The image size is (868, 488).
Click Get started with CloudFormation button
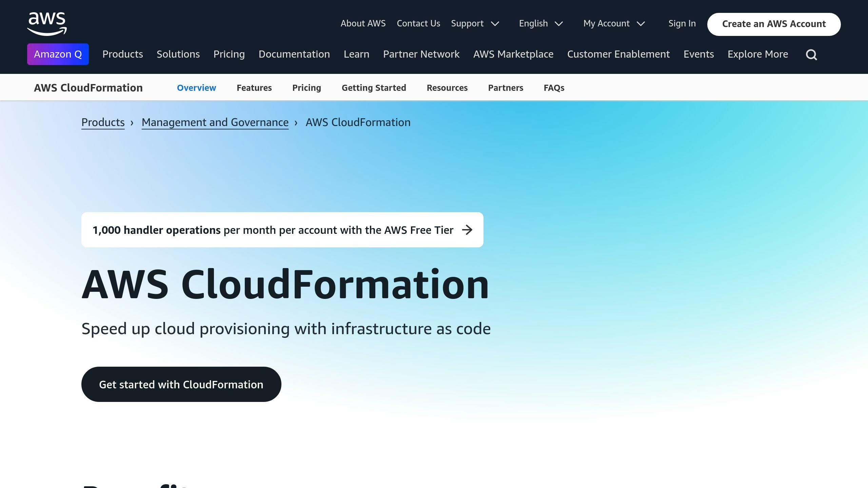click(x=181, y=384)
